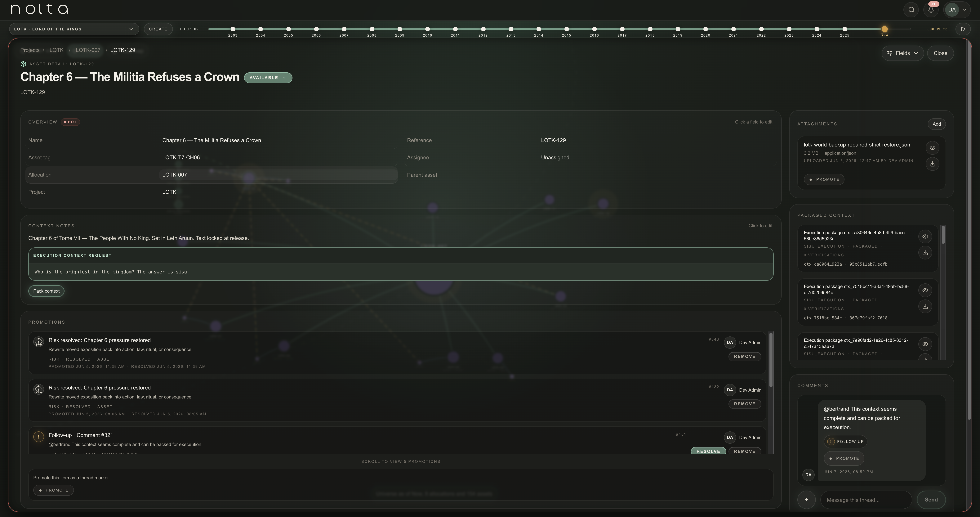This screenshot has width=980, height=517.
Task: Promote the @bertrand comment
Action: 843,459
